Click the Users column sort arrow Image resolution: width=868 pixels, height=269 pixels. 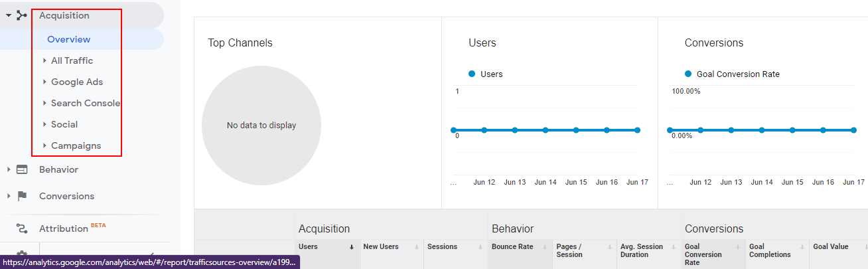(352, 247)
